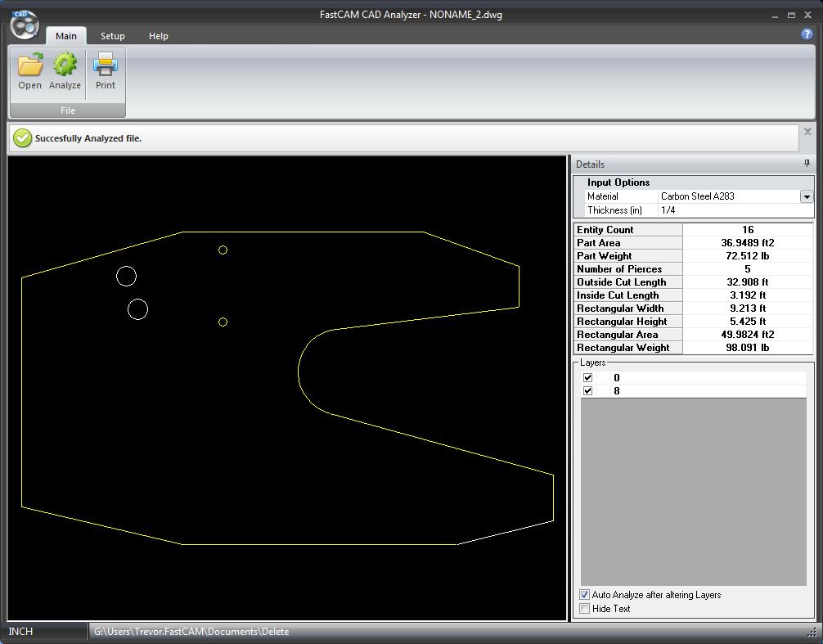Minimize the FastCAM CAD Analyzer window
Viewport: 823px width, 644px height.
pyautogui.click(x=775, y=16)
